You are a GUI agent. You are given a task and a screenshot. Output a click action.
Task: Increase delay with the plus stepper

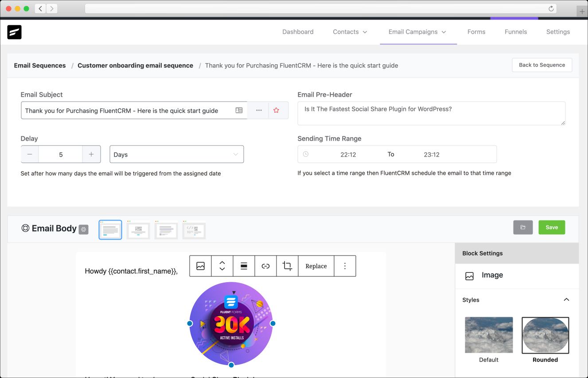coord(91,154)
